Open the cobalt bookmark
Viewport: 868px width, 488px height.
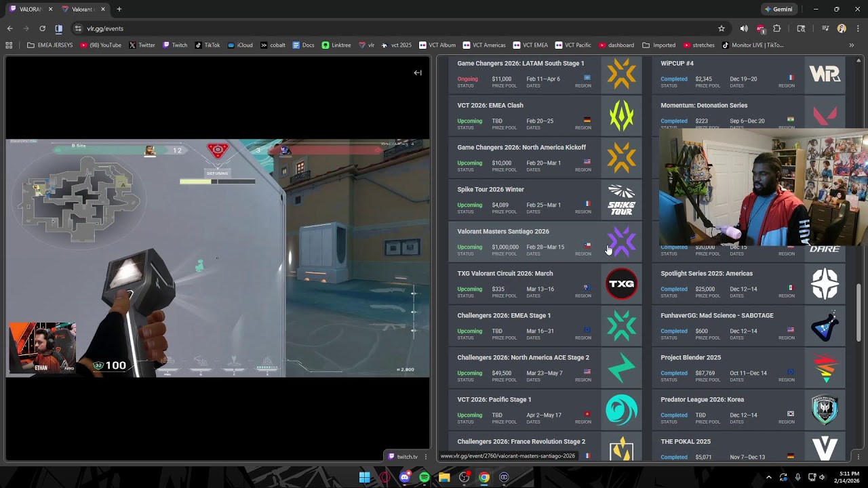tap(273, 45)
